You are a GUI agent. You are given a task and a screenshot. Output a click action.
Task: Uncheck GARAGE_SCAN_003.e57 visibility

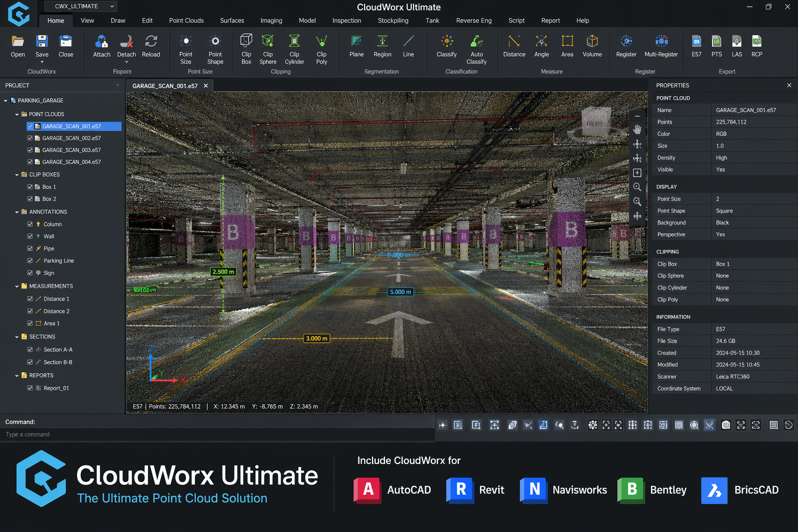tap(30, 150)
